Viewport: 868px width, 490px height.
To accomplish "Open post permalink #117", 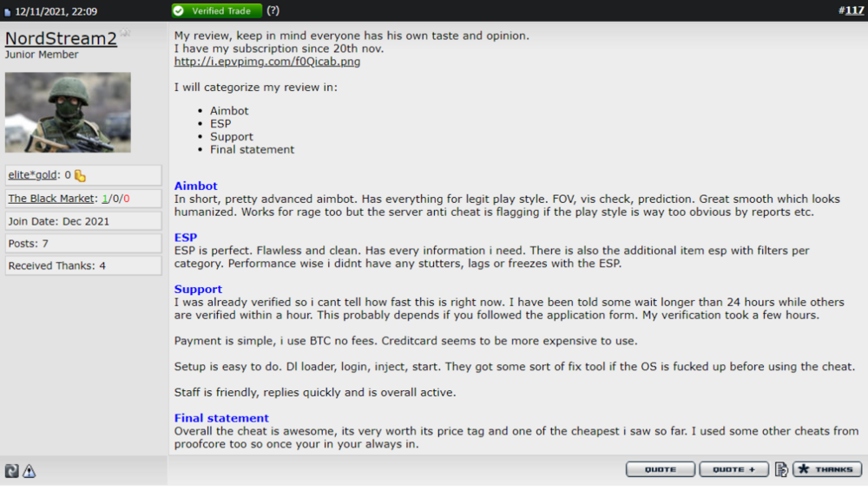I will pyautogui.click(x=851, y=10).
